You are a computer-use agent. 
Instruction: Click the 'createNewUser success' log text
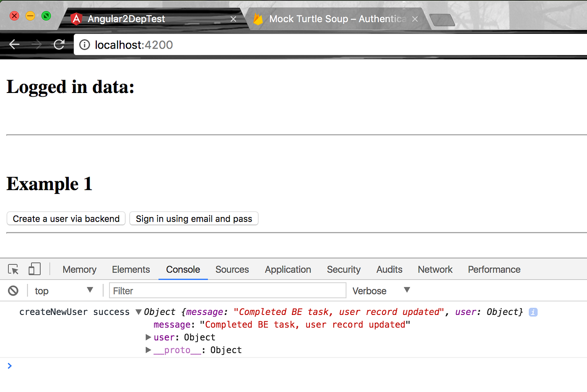pos(75,312)
